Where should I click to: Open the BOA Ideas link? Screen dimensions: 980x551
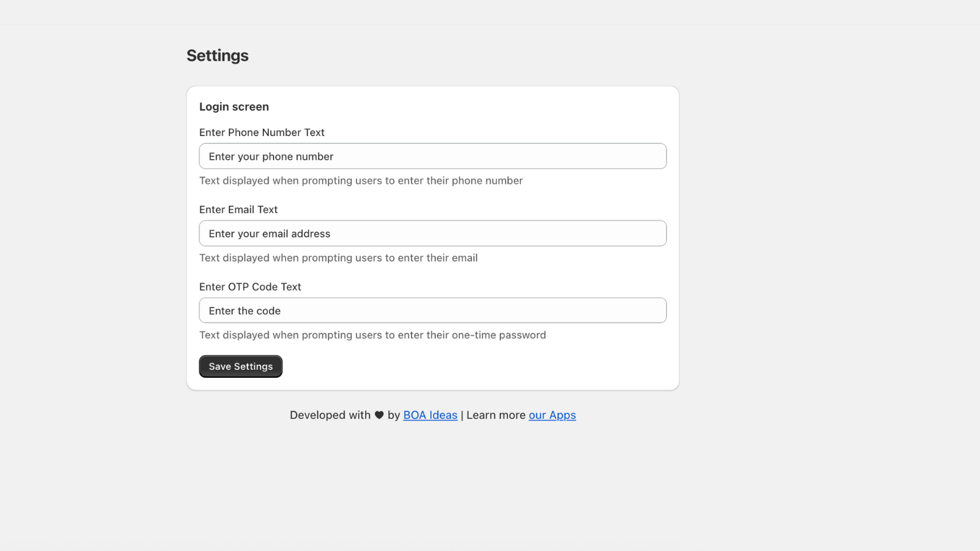tap(430, 415)
